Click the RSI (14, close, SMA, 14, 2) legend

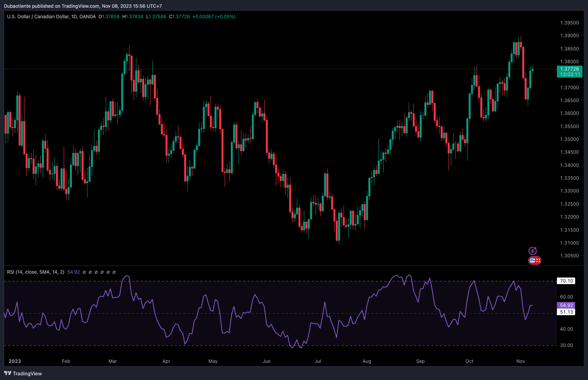click(x=36, y=272)
